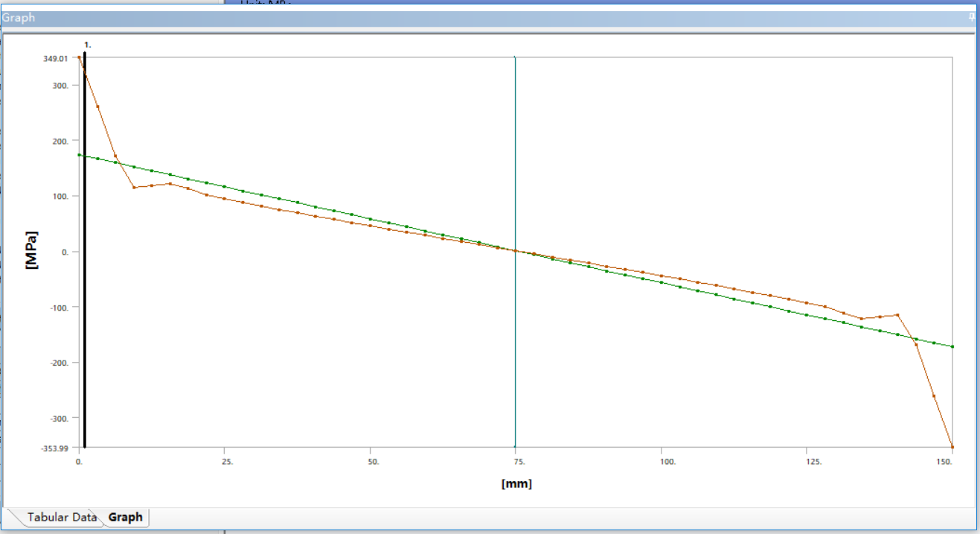Select the black time marker labeled 1.
980x534 pixels.
pos(85,249)
